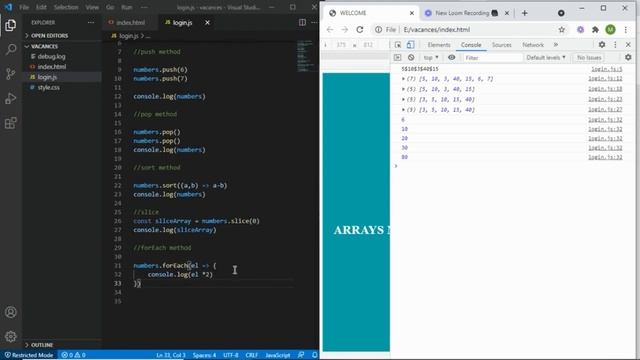
Task: Focus the console Filter field
Action: tap(493, 58)
